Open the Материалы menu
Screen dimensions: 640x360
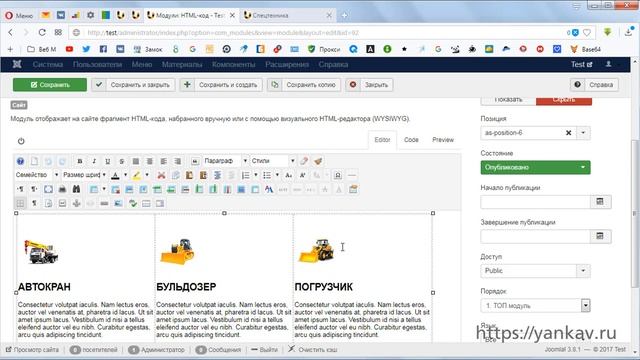182,64
